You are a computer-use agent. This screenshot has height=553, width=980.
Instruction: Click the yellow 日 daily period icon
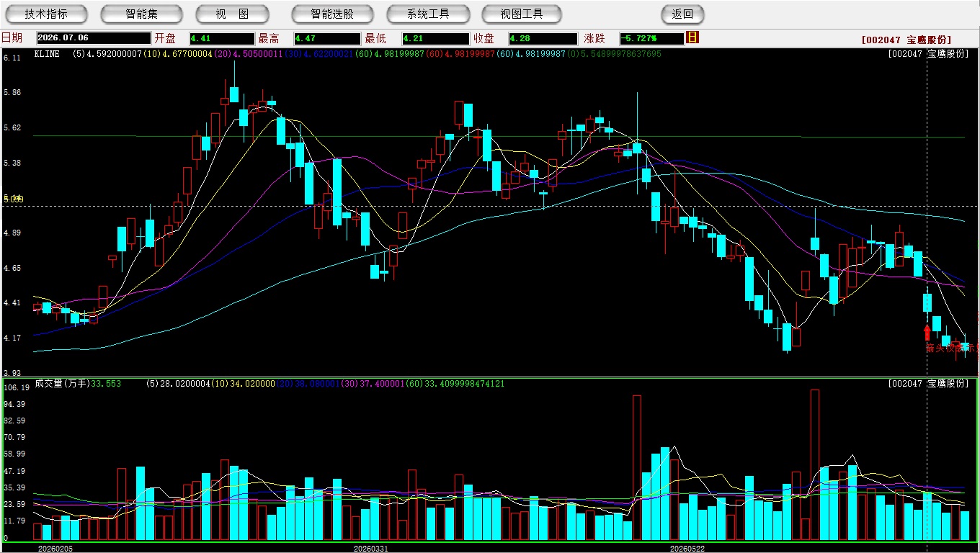(692, 37)
